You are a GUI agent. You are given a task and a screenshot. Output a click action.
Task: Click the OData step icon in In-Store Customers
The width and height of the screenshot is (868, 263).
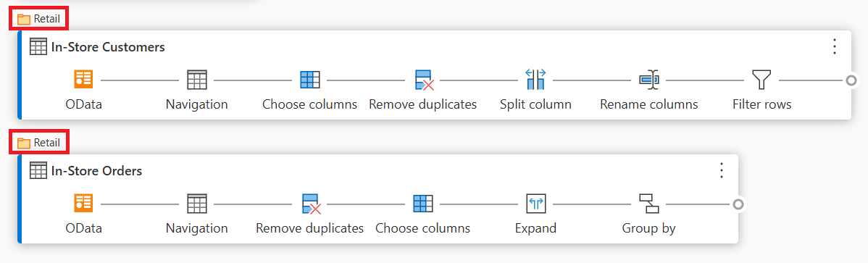pyautogui.click(x=83, y=80)
